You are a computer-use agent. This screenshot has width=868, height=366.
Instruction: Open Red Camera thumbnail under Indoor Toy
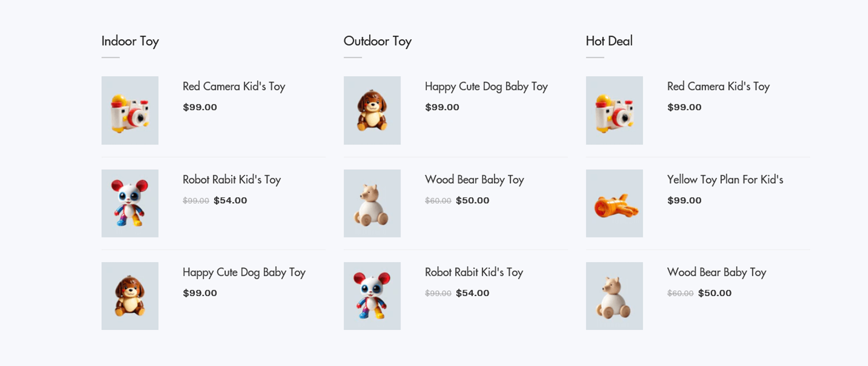(130, 110)
